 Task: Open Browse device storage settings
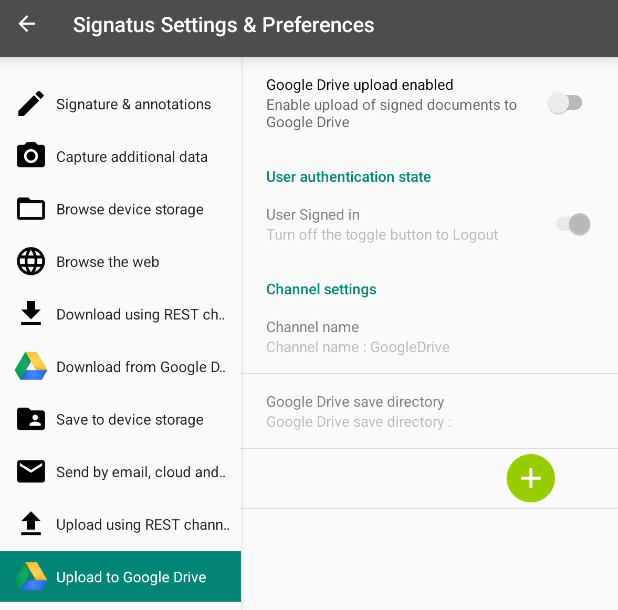pos(130,210)
